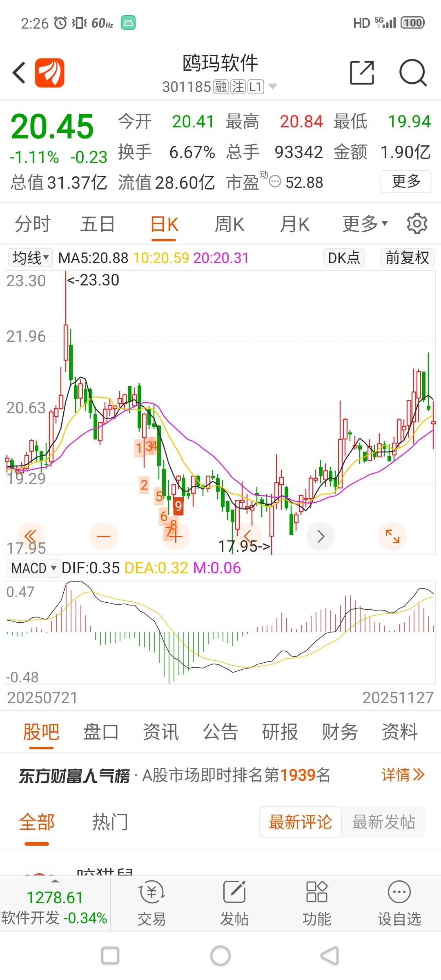The image size is (441, 980).
Task: Switch to 五日 chart tab
Action: tap(98, 224)
